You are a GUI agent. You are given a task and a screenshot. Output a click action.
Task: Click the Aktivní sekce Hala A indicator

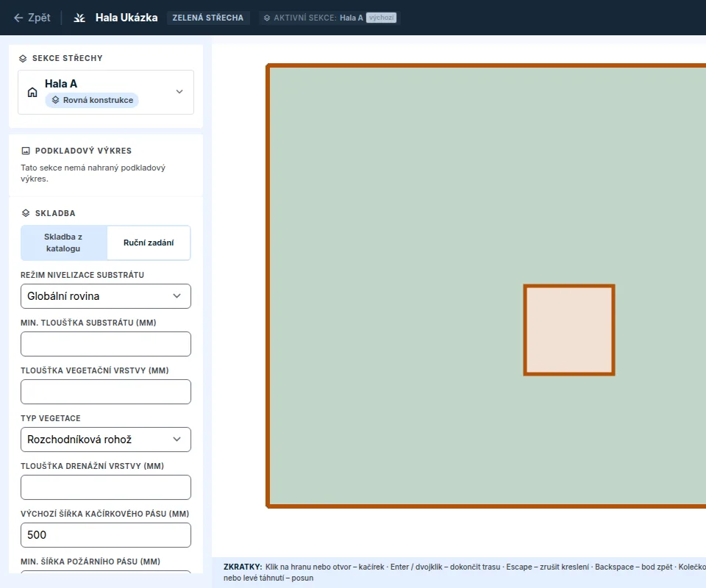click(x=329, y=18)
